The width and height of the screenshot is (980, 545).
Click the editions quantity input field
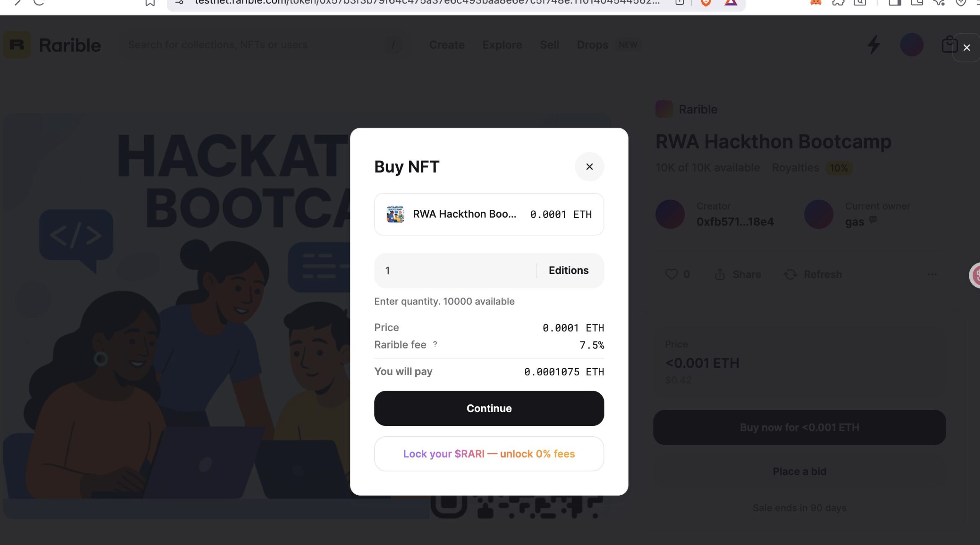(x=456, y=270)
